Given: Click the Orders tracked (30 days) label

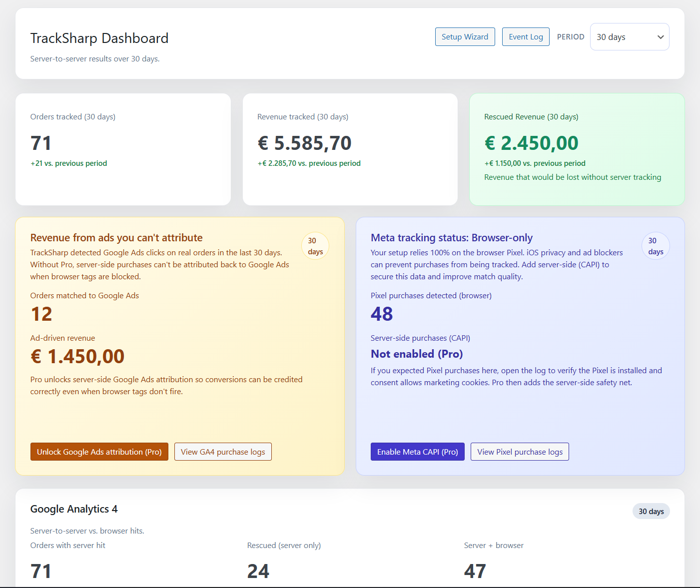Looking at the screenshot, I should 73,117.
